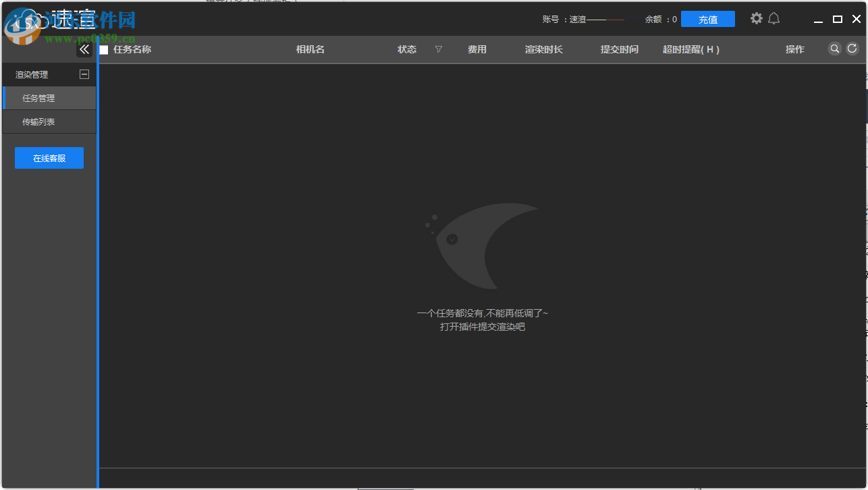The width and height of the screenshot is (868, 490).
Task: Switch to the 传输列表 panel
Action: click(38, 121)
